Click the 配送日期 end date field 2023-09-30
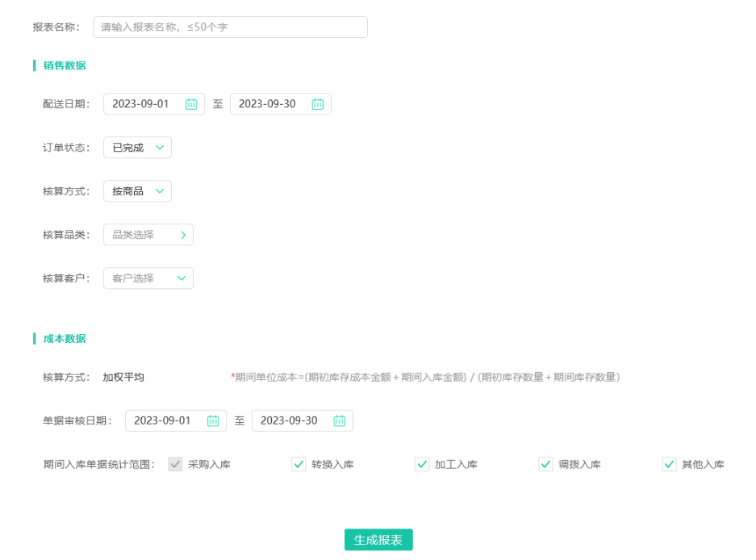 (269, 104)
